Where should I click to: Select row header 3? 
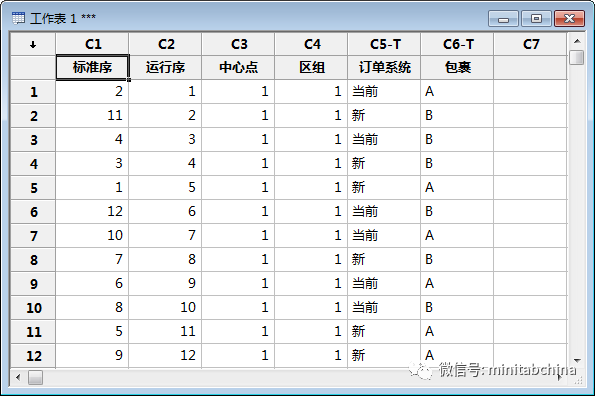pos(33,140)
